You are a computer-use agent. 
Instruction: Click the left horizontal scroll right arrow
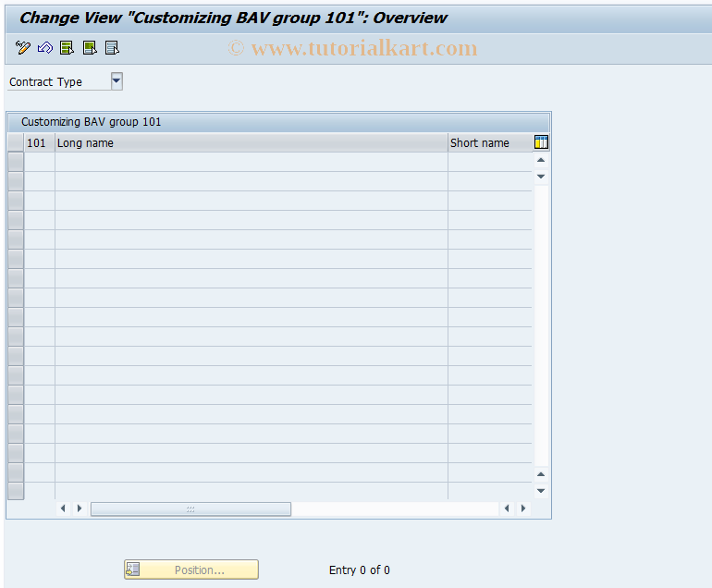click(x=80, y=508)
